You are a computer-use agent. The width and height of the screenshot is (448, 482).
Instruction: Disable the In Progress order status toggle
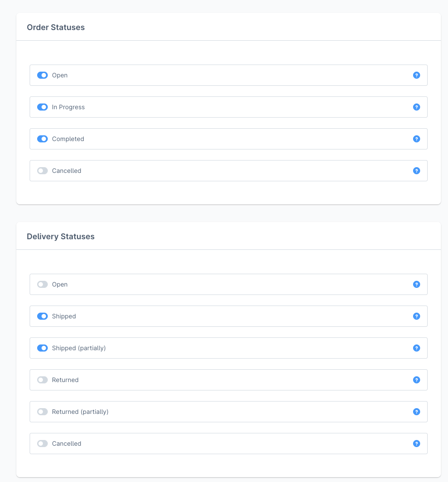pos(42,107)
